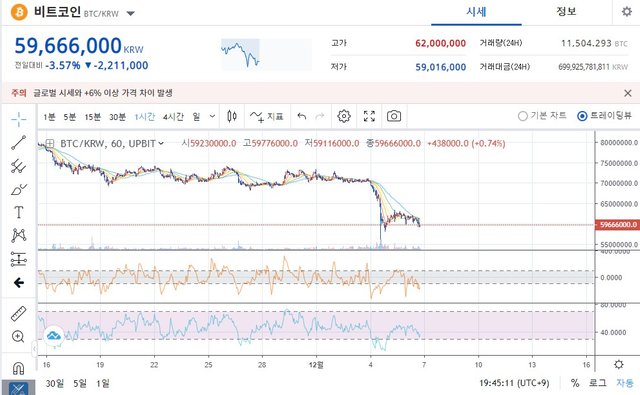Click the 59666000.0 current price label
Screen dimensions: 640x395
[618, 224]
